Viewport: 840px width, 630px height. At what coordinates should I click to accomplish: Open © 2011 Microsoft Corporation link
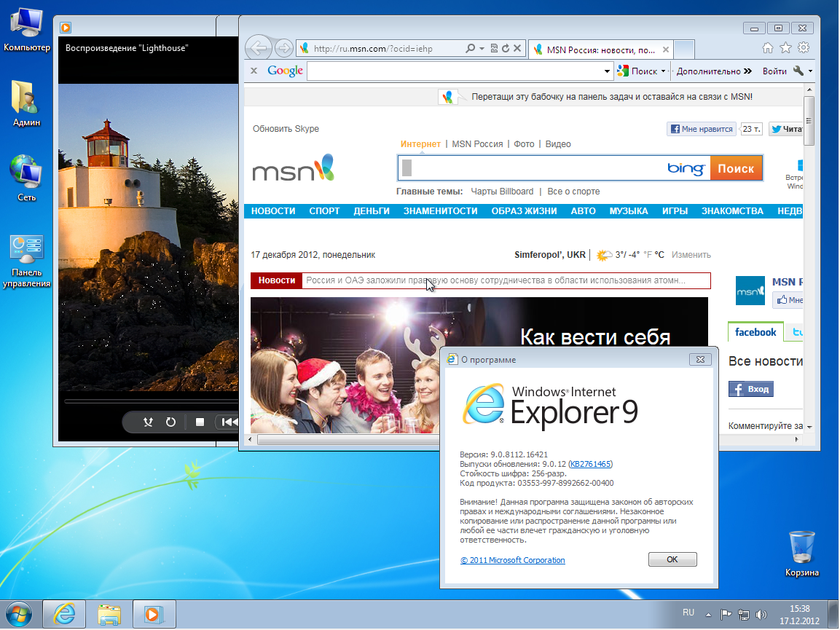pos(513,560)
